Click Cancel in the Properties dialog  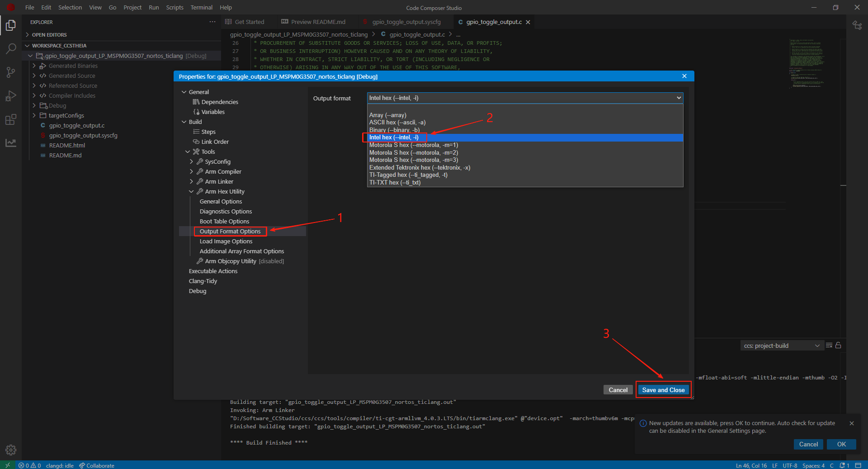(x=618, y=390)
